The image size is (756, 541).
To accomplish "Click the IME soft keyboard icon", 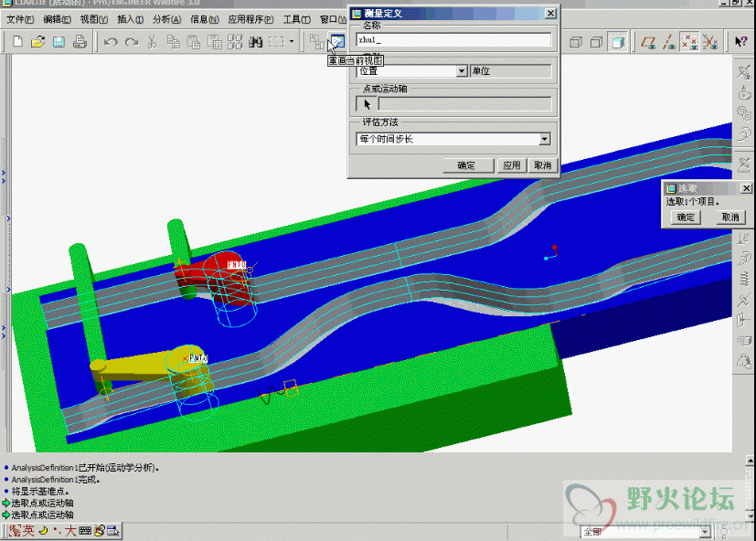I will (85, 531).
